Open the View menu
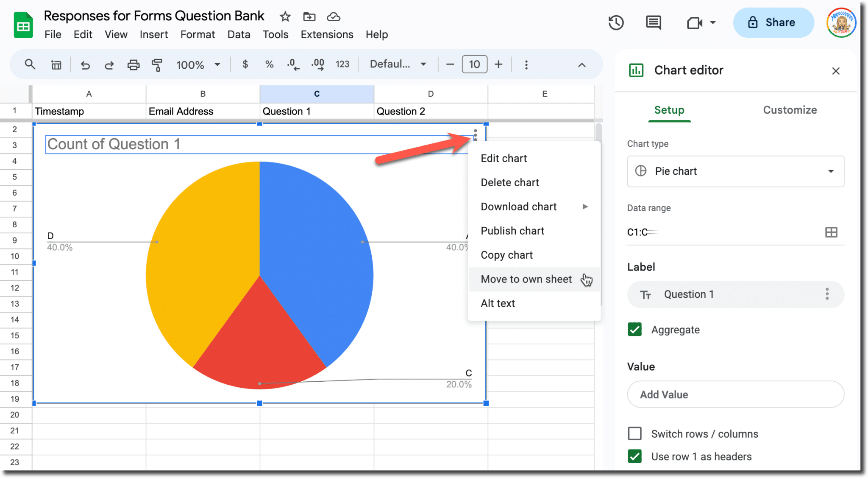 click(116, 34)
